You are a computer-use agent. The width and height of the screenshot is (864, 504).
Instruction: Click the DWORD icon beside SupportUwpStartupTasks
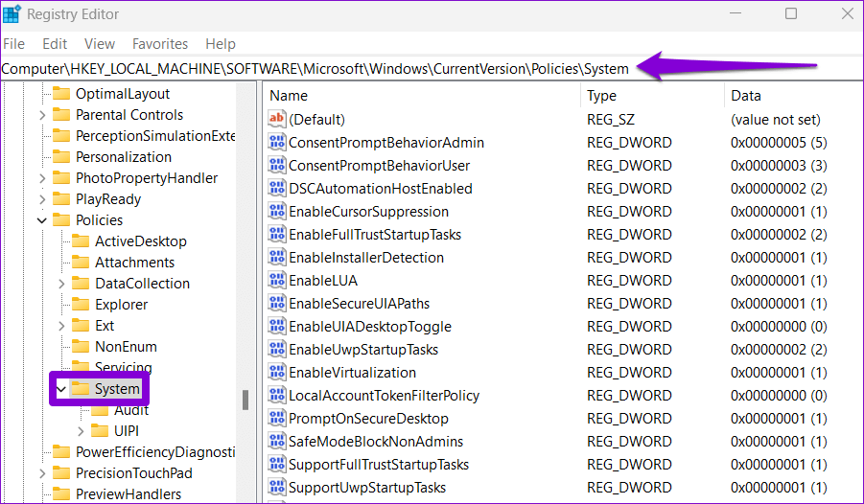click(x=276, y=487)
